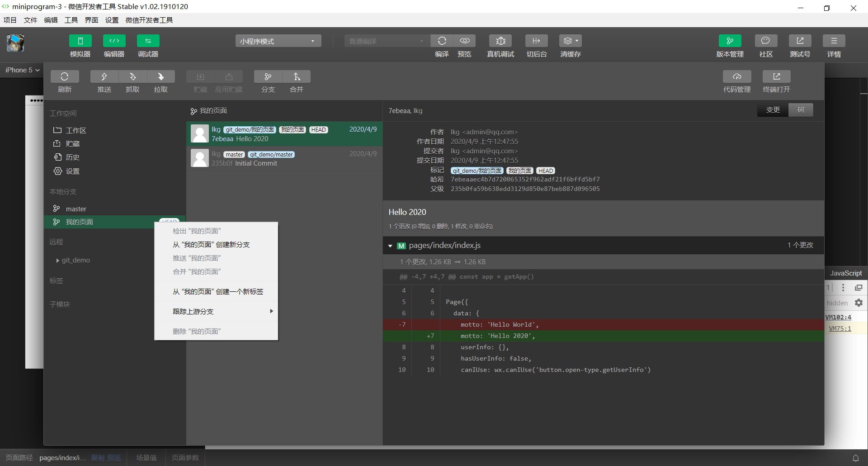Open the 编辑 menu
Image resolution: width=868 pixels, height=466 pixels.
tap(51, 20)
